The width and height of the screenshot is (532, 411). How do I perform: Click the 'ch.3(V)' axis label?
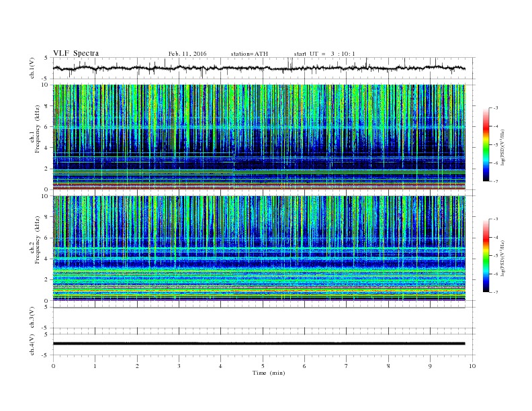[32, 318]
